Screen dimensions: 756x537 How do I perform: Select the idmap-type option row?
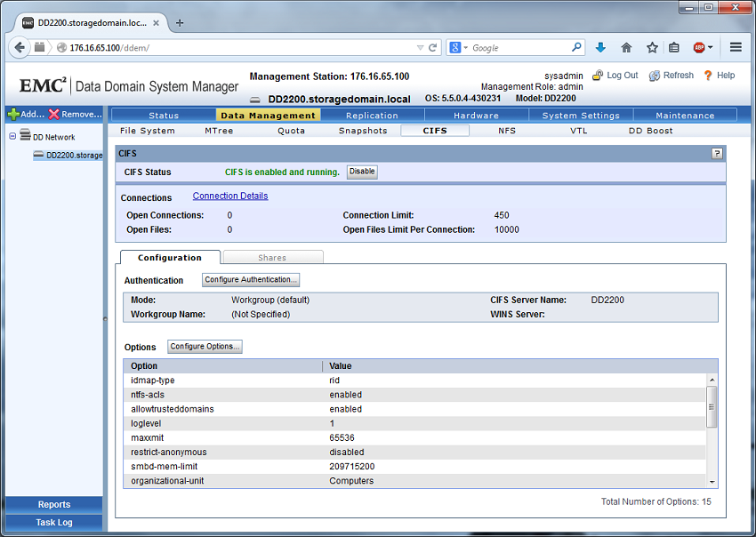[414, 381]
